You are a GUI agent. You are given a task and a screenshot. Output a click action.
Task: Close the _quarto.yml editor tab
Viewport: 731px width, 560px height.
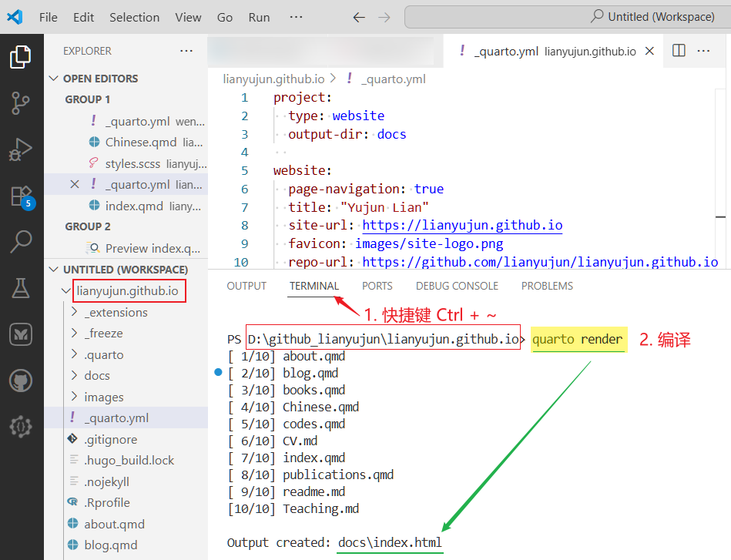649,51
